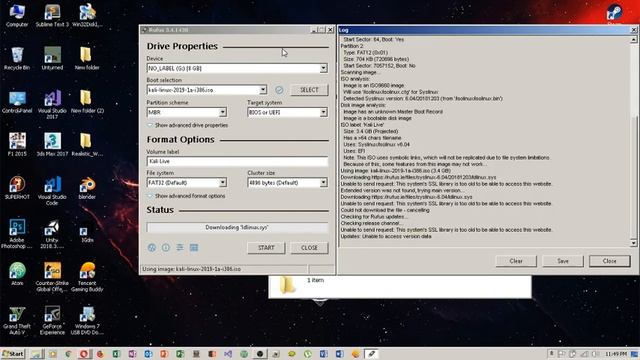This screenshot has height=360, width=640.
Task: Click '1 item' text in Explorer window behind
Action: [315, 280]
